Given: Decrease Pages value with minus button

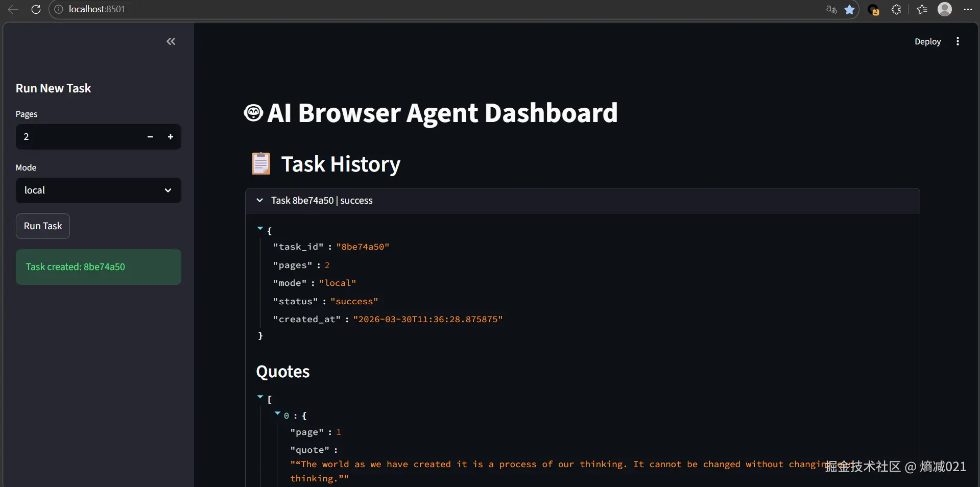Looking at the screenshot, I should [x=150, y=137].
